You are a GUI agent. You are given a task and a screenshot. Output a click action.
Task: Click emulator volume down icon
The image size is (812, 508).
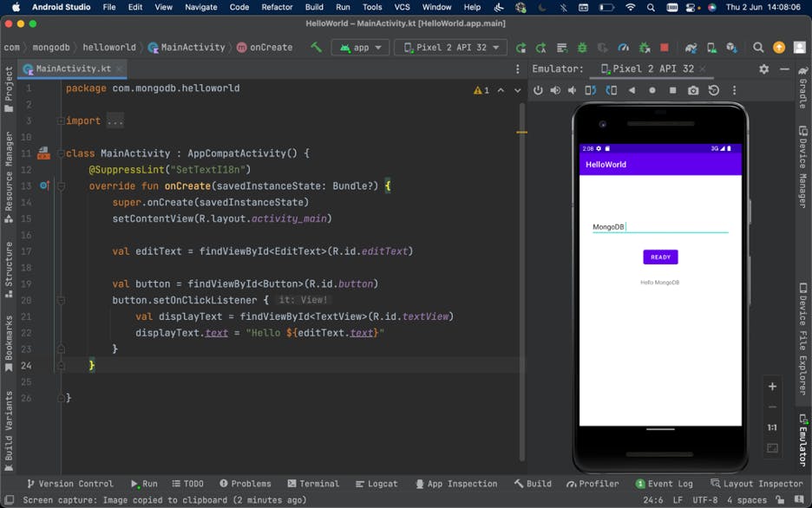(x=573, y=90)
